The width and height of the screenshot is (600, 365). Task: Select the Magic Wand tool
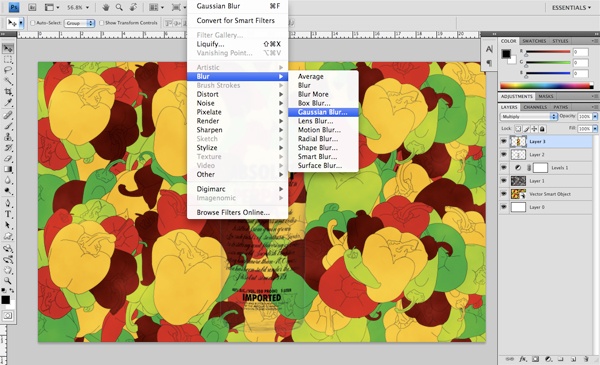coord(8,81)
